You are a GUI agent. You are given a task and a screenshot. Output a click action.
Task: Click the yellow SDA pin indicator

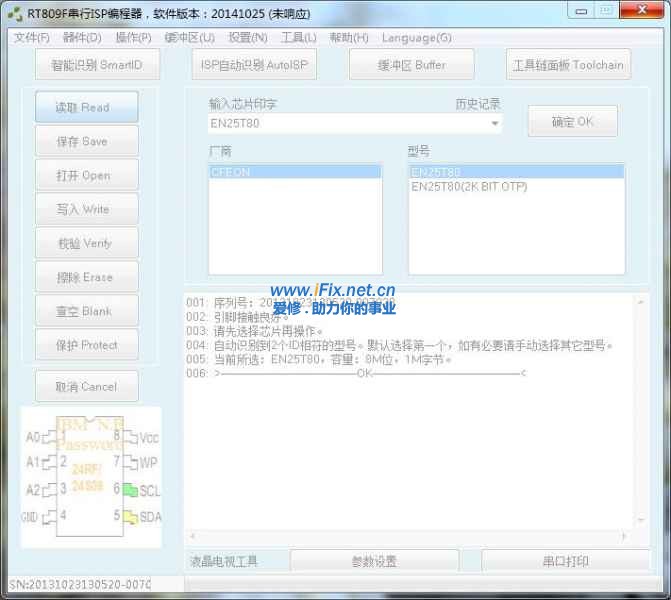(x=130, y=517)
